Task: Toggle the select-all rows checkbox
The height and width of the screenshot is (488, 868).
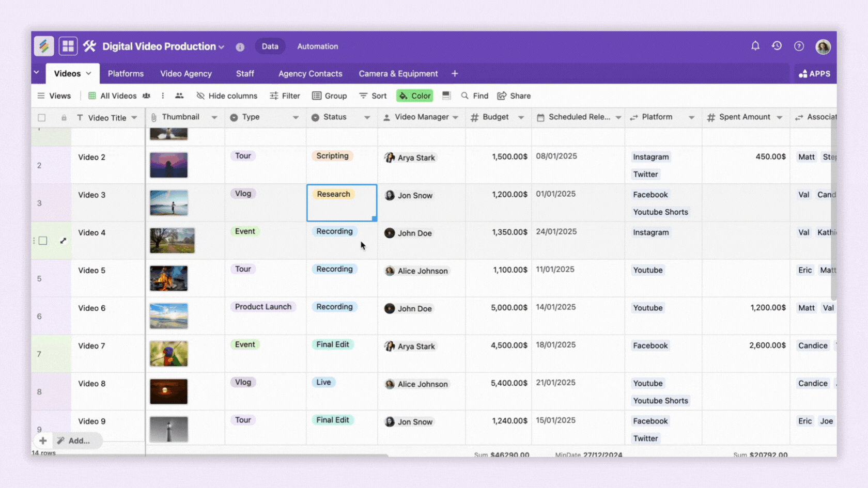Action: pyautogui.click(x=42, y=118)
